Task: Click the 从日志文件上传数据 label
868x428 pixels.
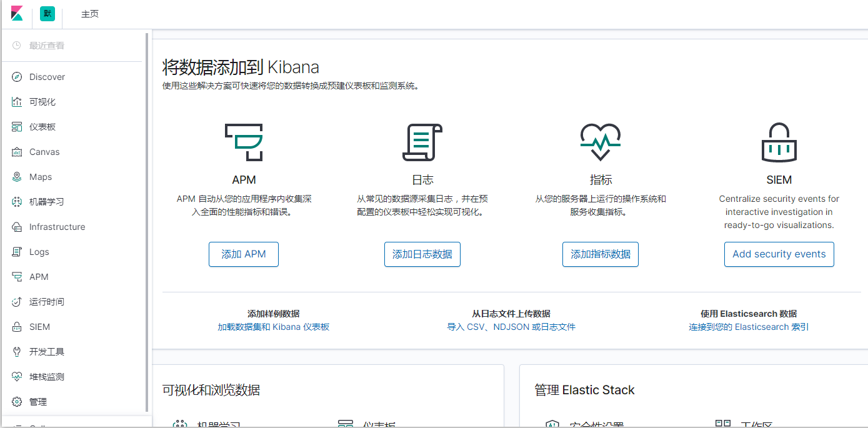Action: click(x=511, y=314)
